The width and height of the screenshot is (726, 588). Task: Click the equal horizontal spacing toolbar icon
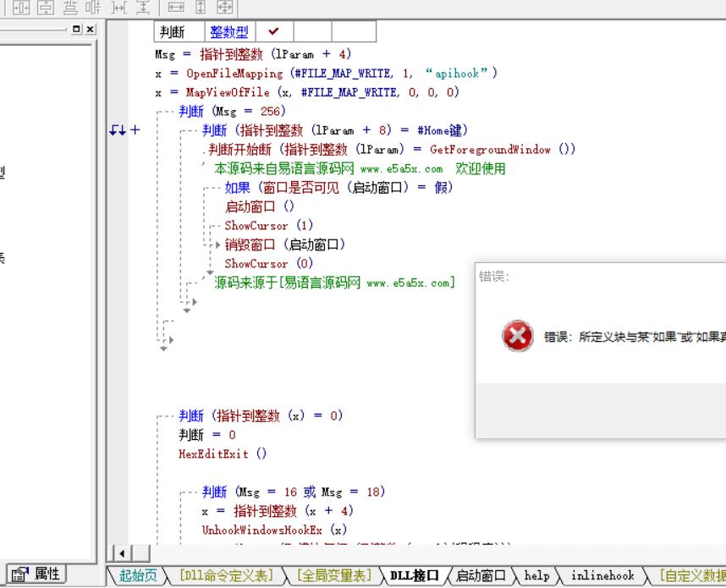tap(119, 7)
